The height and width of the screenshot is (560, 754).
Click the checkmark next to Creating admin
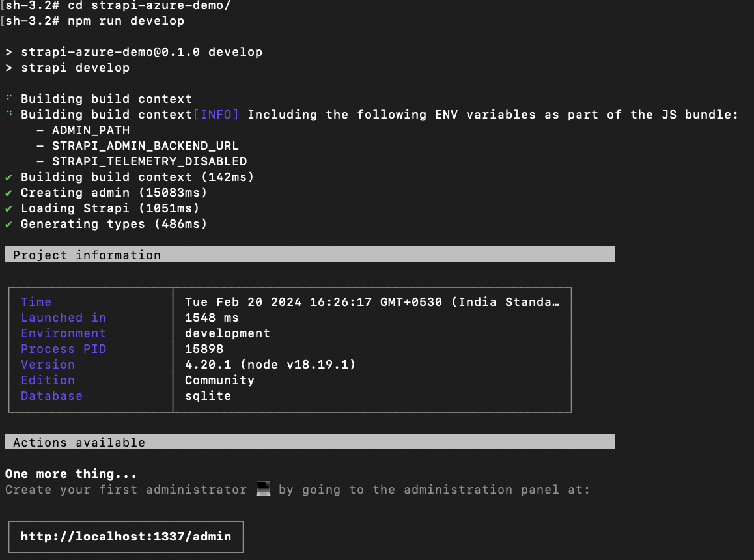(x=9, y=192)
